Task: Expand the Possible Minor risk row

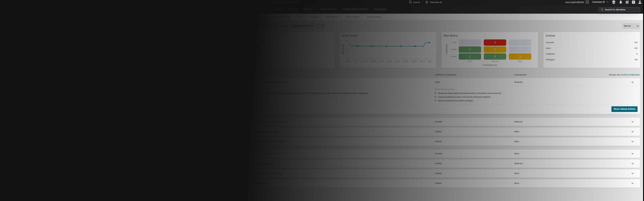Action: click(x=632, y=154)
